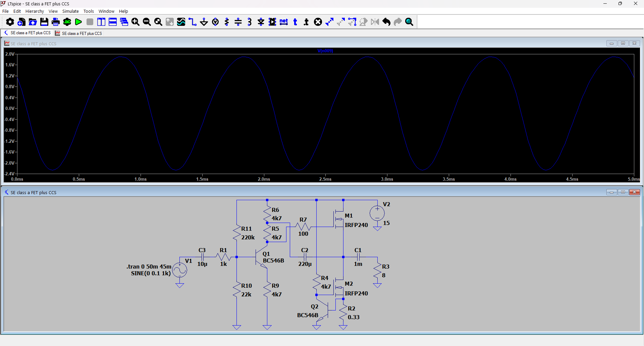This screenshot has width=644, height=346.
Task: Select the Draw Wire tool
Action: click(193, 22)
